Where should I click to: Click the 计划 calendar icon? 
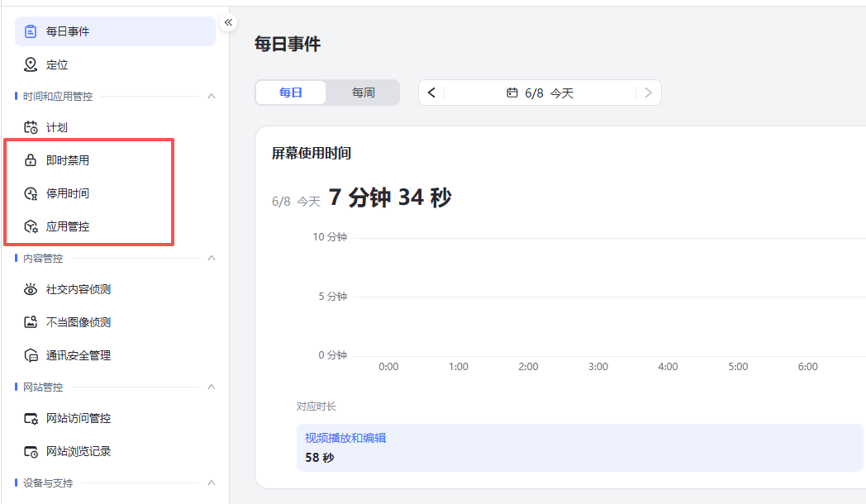click(x=31, y=127)
